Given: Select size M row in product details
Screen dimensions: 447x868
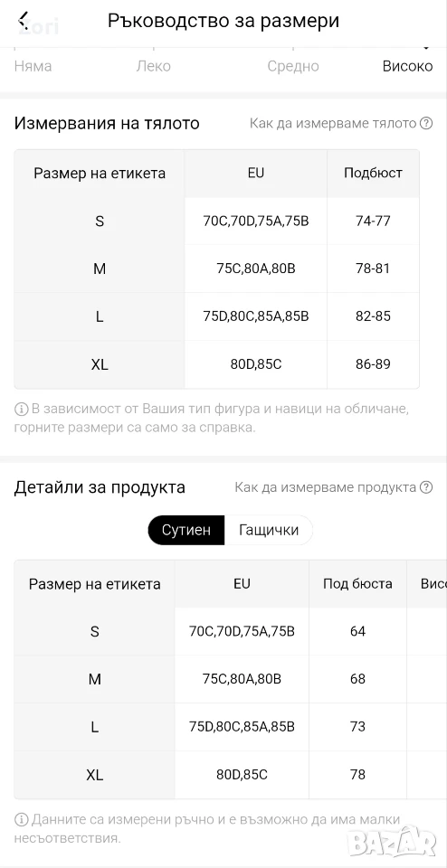Looking at the screenshot, I should click(231, 679).
